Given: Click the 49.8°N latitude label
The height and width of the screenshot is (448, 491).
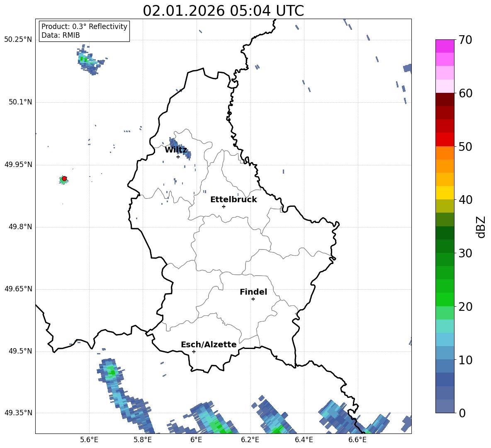Looking at the screenshot, I should point(20,227).
